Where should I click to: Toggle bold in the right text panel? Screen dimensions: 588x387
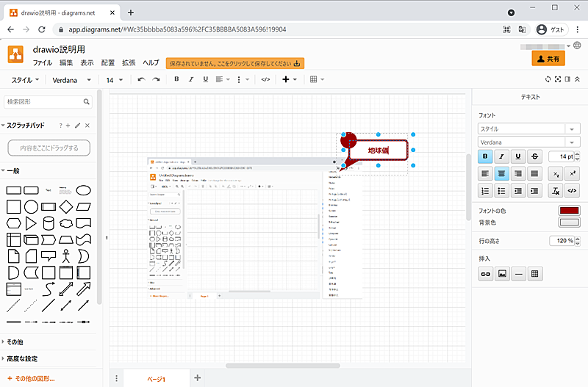485,156
